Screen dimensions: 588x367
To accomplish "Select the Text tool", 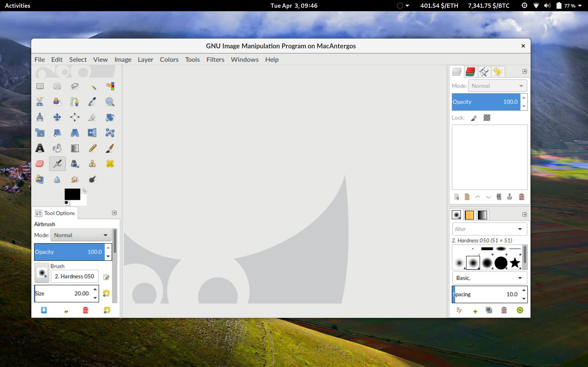I will click(x=39, y=148).
